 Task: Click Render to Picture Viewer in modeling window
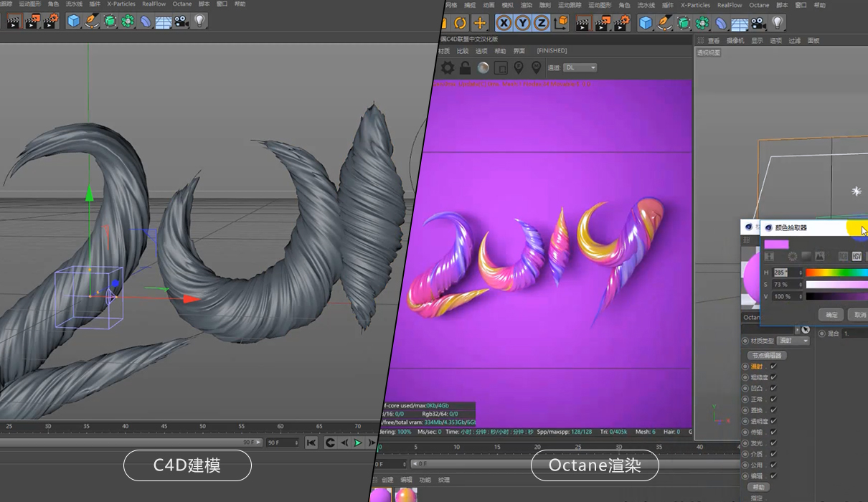tap(33, 22)
